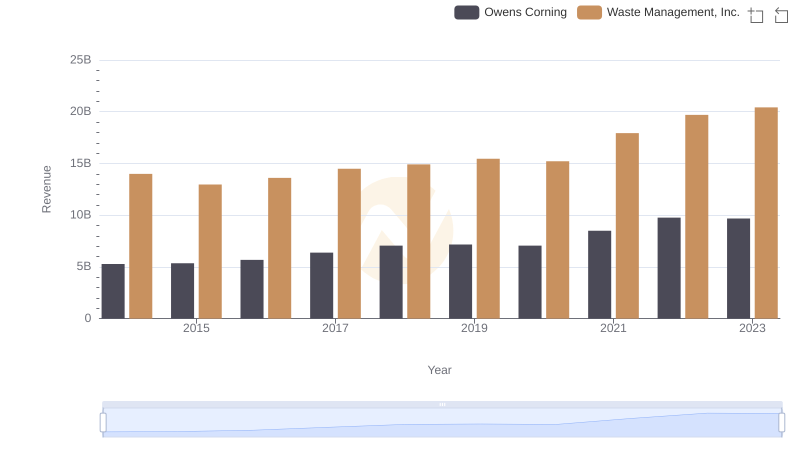Click the 10B y-axis label

[81, 215]
